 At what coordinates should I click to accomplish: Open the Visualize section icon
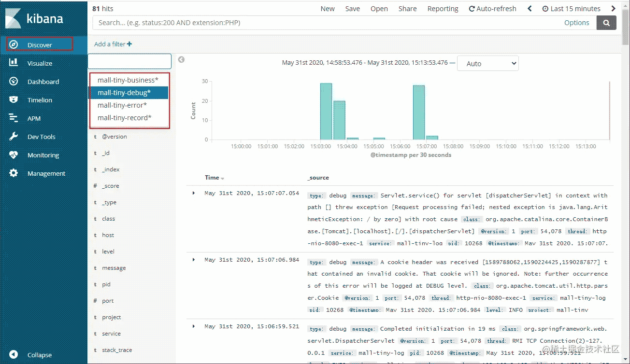point(14,63)
